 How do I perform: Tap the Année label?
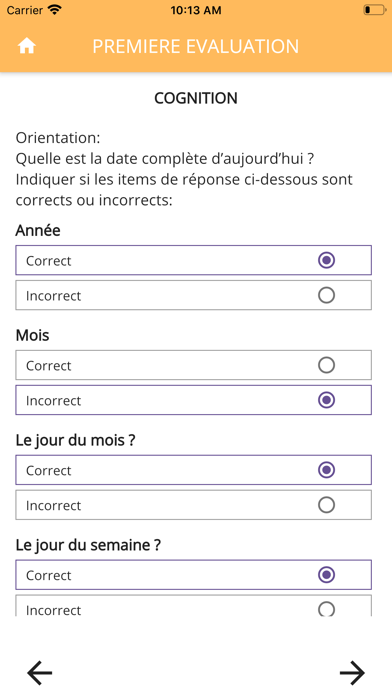[x=38, y=231]
